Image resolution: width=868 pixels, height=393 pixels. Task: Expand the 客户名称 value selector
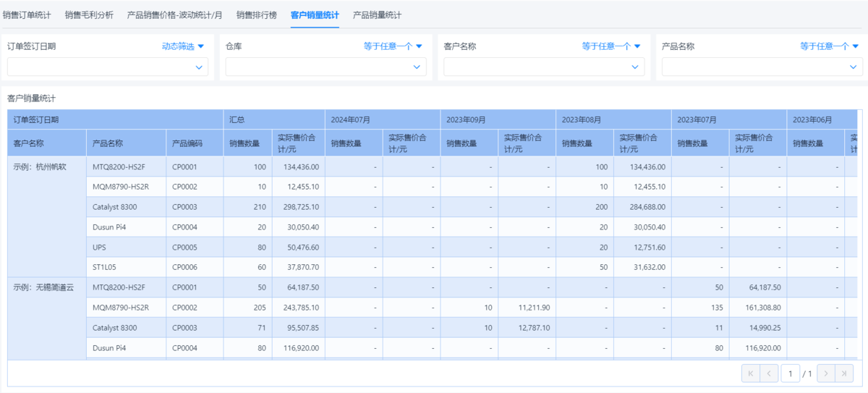pos(545,67)
